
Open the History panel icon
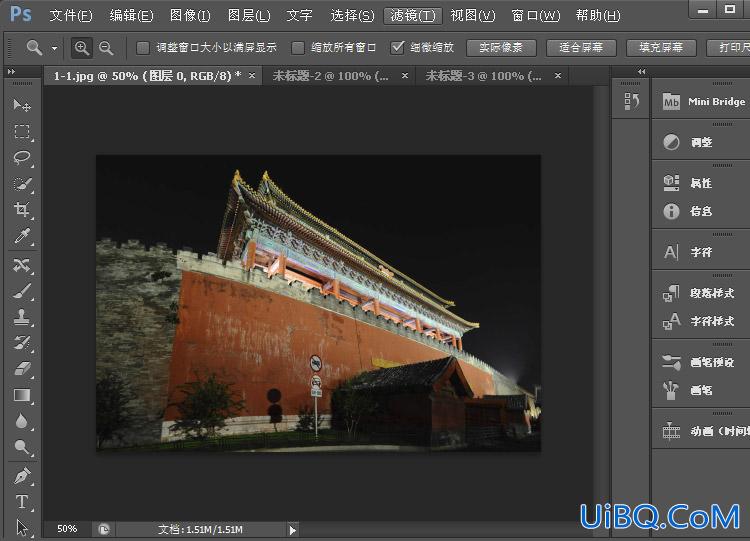[x=631, y=101]
